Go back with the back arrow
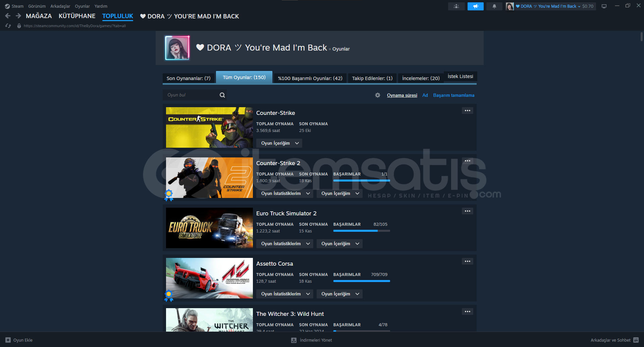The height and width of the screenshot is (347, 644). coord(8,16)
